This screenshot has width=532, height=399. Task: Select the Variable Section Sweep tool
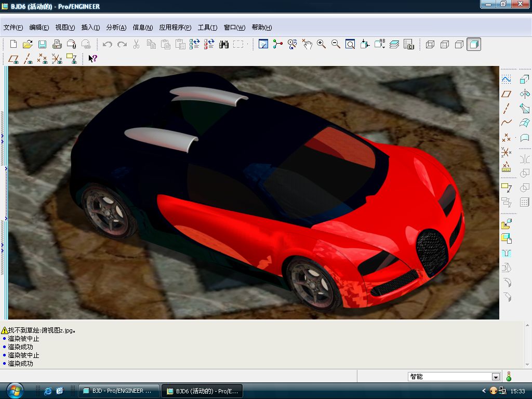point(525,109)
